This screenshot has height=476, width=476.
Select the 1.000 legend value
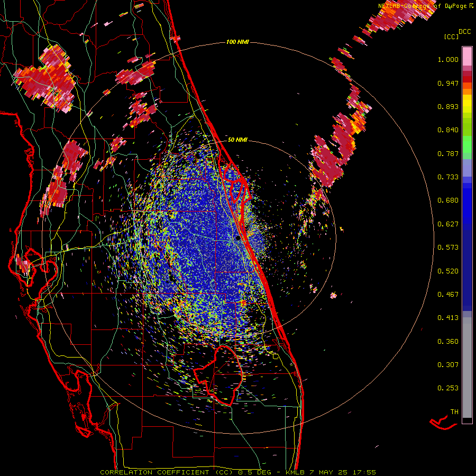(x=448, y=59)
